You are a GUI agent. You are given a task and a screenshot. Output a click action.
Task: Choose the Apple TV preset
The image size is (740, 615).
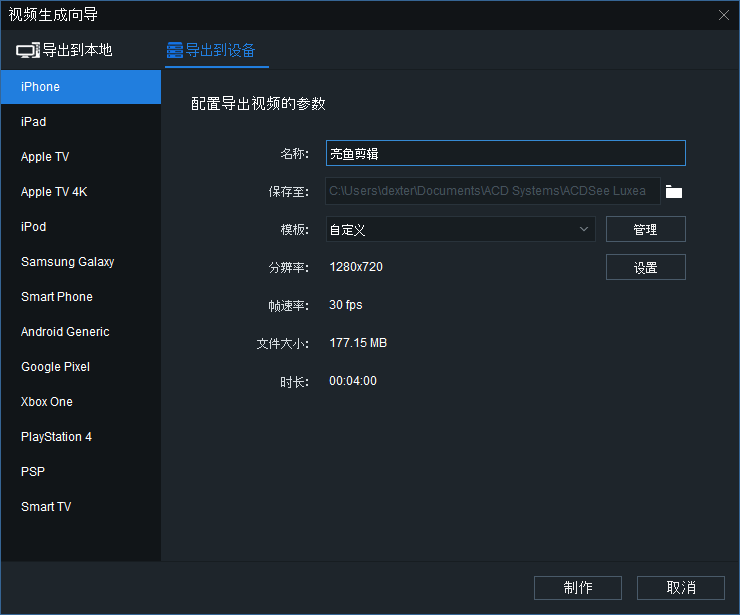click(x=81, y=157)
